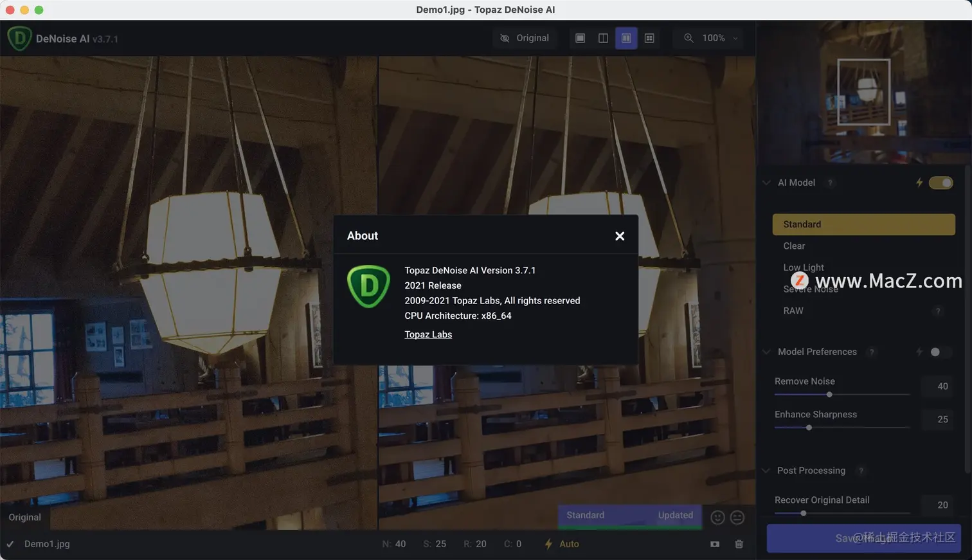The height and width of the screenshot is (560, 972).
Task: Click the zoom magnifier icon
Action: click(x=688, y=38)
